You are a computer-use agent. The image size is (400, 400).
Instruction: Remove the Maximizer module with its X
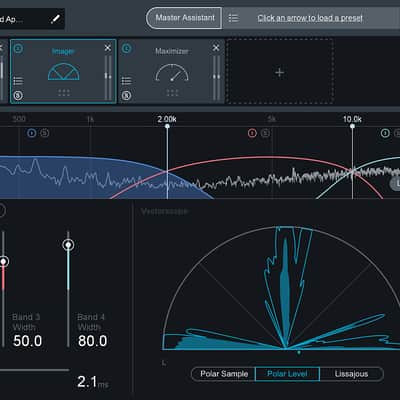click(x=216, y=48)
